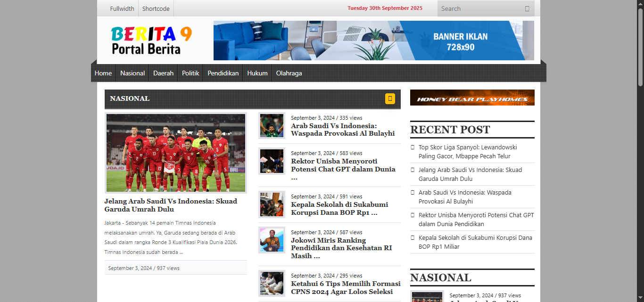Screen dimensions: 644x302
Task: Click the search magnifier icon
Action: (527, 8)
